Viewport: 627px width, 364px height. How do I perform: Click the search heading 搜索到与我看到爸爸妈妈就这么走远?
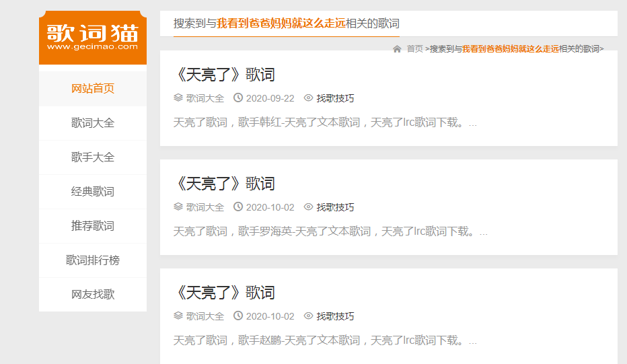[x=287, y=23]
